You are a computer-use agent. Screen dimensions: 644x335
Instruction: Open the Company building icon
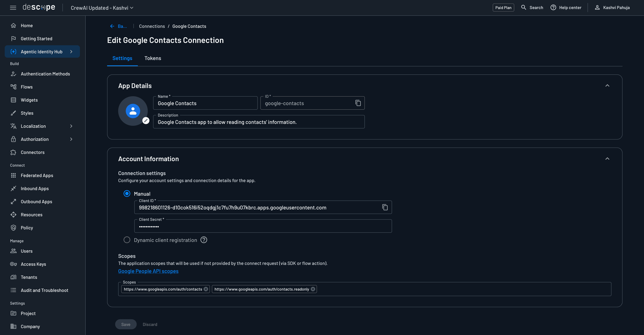tap(13, 326)
